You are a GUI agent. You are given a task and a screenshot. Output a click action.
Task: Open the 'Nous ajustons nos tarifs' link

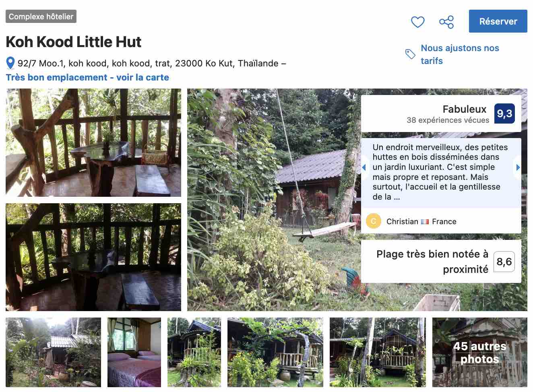(460, 54)
